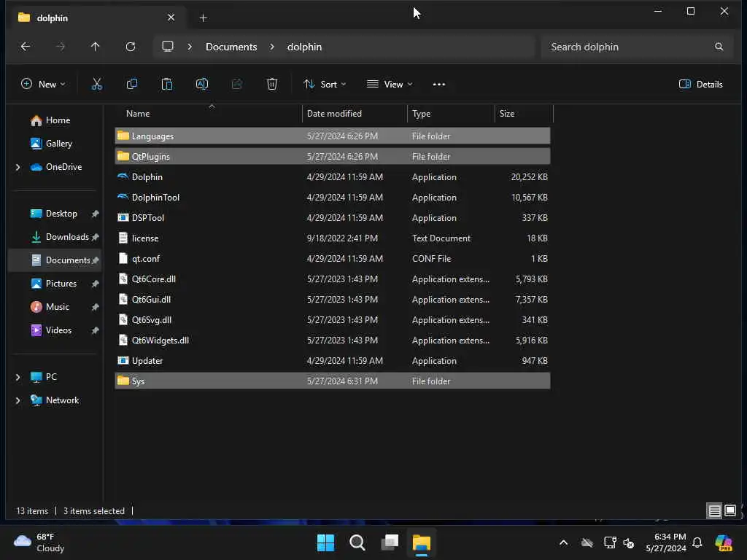Click the search magnifier in Search dolphin box

(719, 47)
